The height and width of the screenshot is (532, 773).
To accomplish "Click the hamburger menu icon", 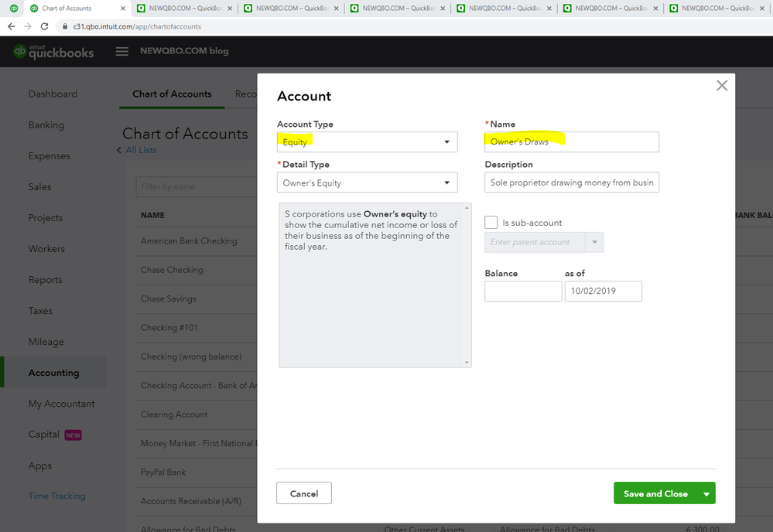I will click(122, 52).
